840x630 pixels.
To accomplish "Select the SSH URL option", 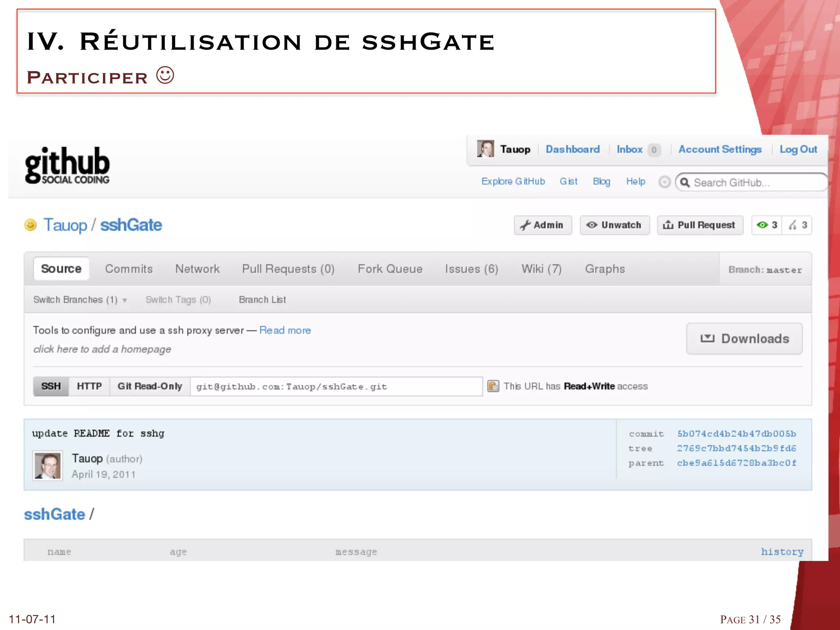I will [x=51, y=386].
